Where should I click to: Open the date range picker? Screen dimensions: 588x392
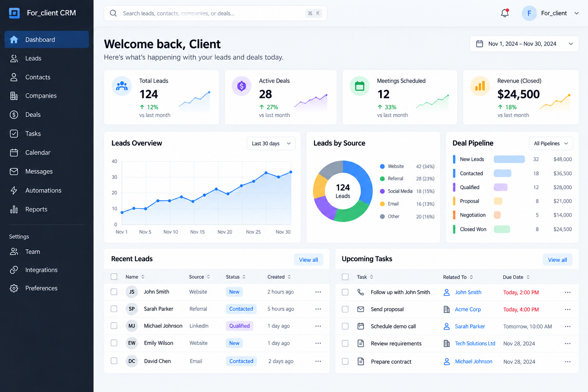524,44
